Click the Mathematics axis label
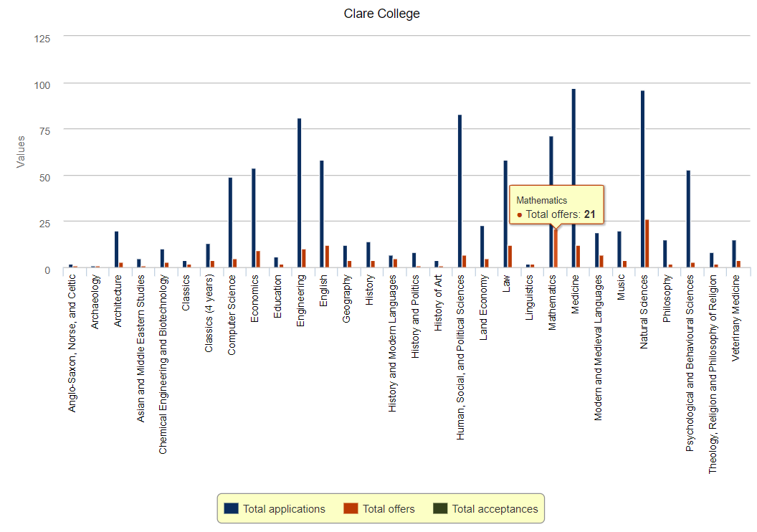Viewport: 757px width, 532px height. (x=552, y=303)
